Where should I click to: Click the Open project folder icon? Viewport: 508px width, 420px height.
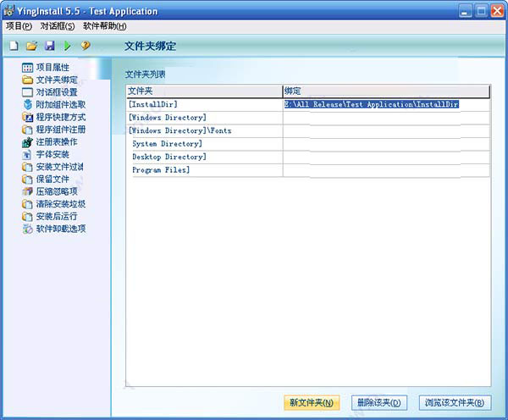(x=32, y=46)
